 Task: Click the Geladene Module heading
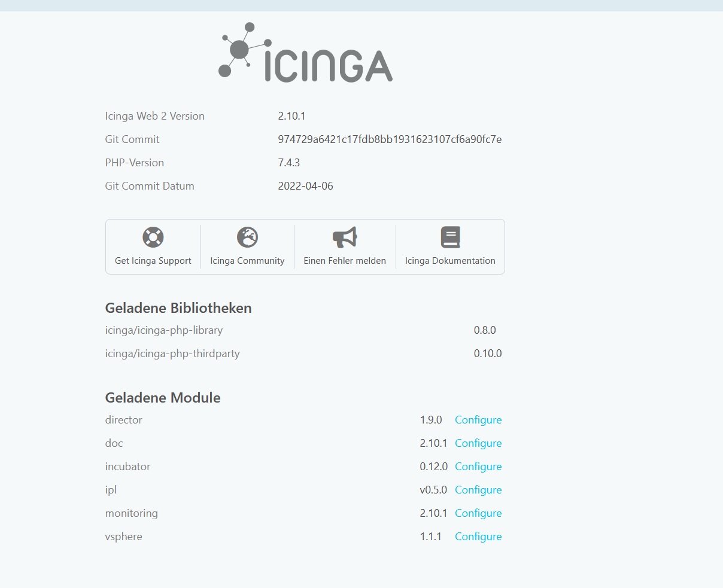tap(163, 398)
